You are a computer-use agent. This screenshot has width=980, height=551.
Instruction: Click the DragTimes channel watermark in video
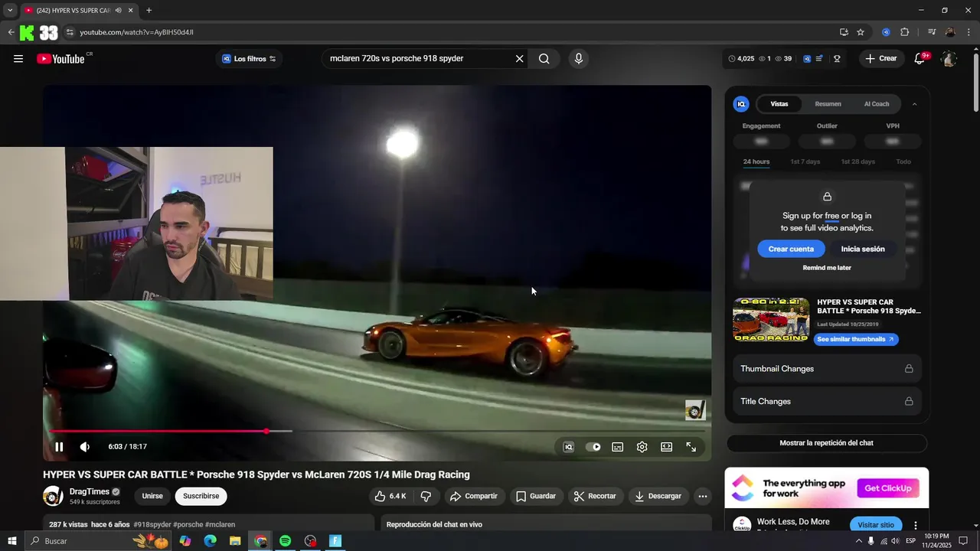pyautogui.click(x=695, y=411)
